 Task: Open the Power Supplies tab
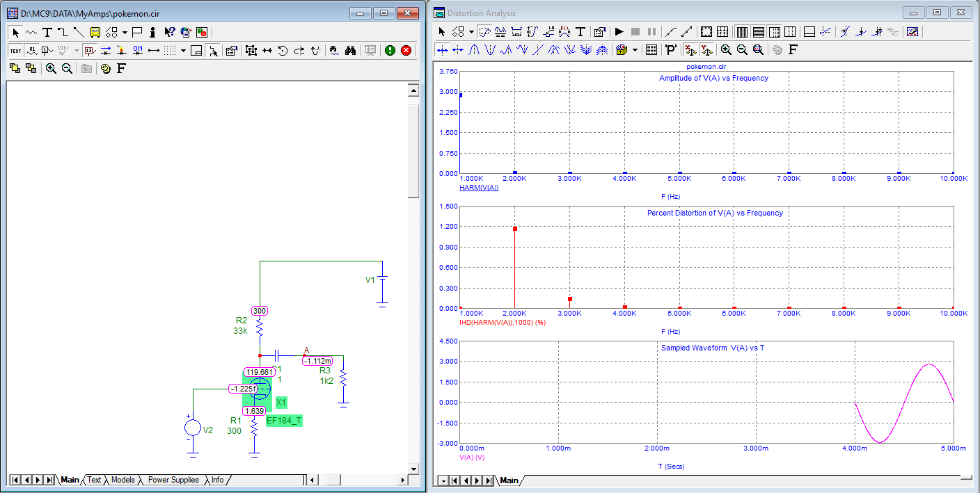[x=173, y=480]
